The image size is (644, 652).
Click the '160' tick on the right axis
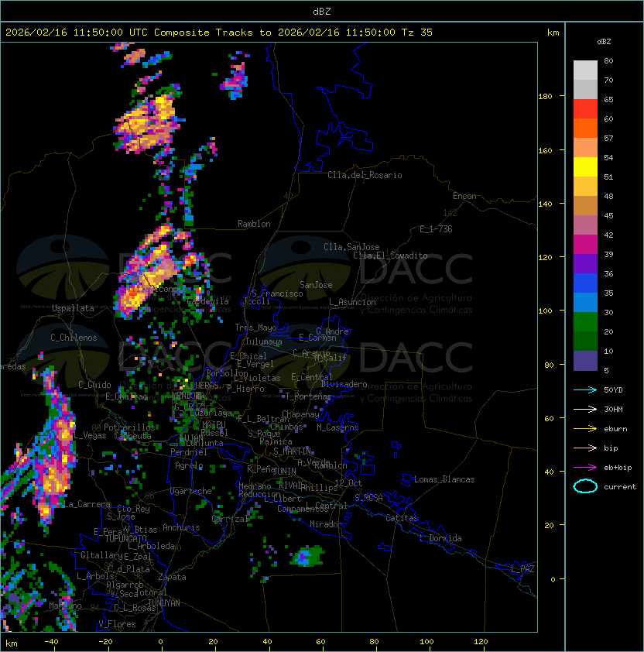545,150
